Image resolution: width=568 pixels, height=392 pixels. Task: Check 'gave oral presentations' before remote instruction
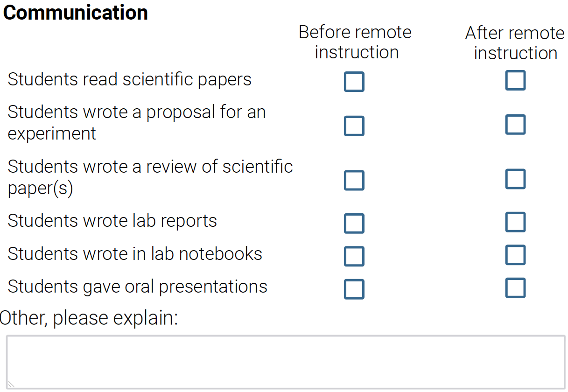[x=354, y=289]
